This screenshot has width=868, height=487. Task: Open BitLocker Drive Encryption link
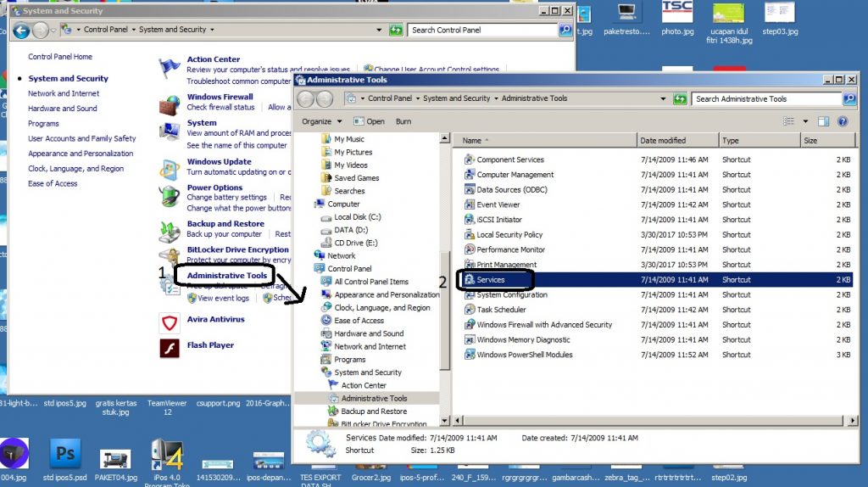pyautogui.click(x=237, y=250)
